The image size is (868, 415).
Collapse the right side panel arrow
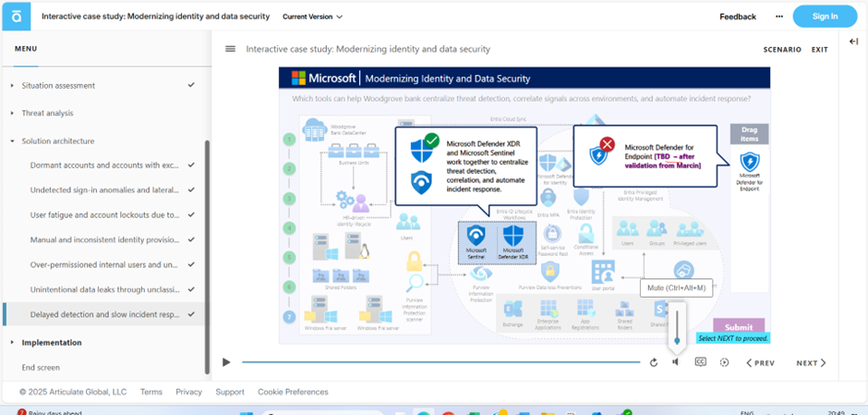click(853, 41)
